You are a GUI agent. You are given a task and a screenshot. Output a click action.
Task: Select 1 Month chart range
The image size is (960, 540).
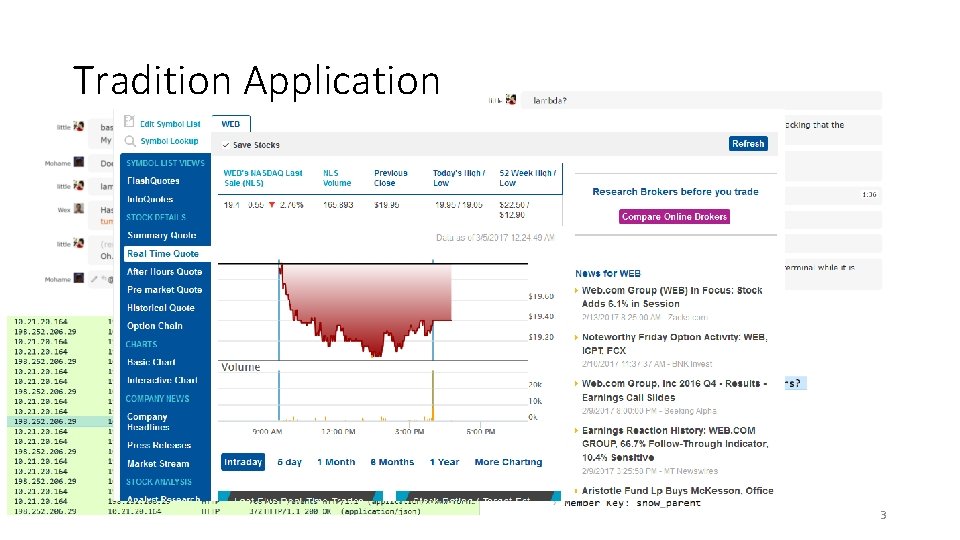coord(336,462)
